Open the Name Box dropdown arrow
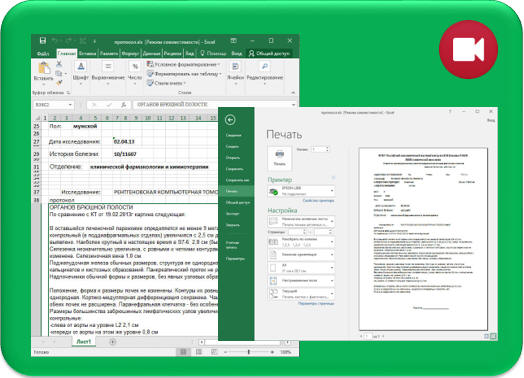The image size is (524, 378). click(70, 105)
